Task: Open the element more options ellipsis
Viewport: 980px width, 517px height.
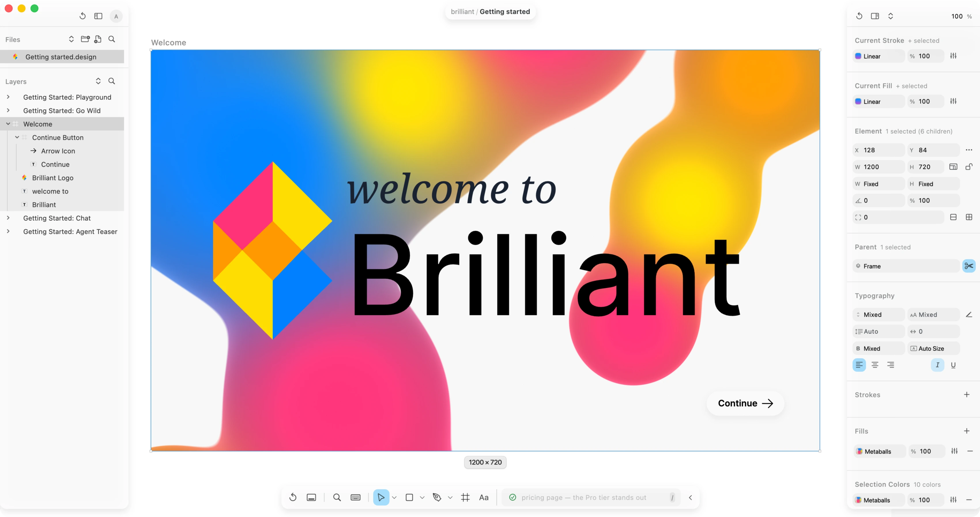Action: (969, 150)
